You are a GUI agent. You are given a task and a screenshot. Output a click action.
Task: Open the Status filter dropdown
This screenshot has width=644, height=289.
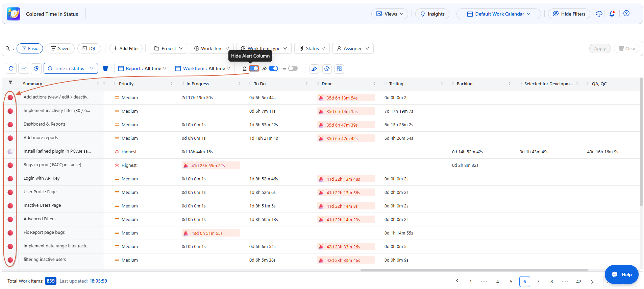(x=312, y=48)
